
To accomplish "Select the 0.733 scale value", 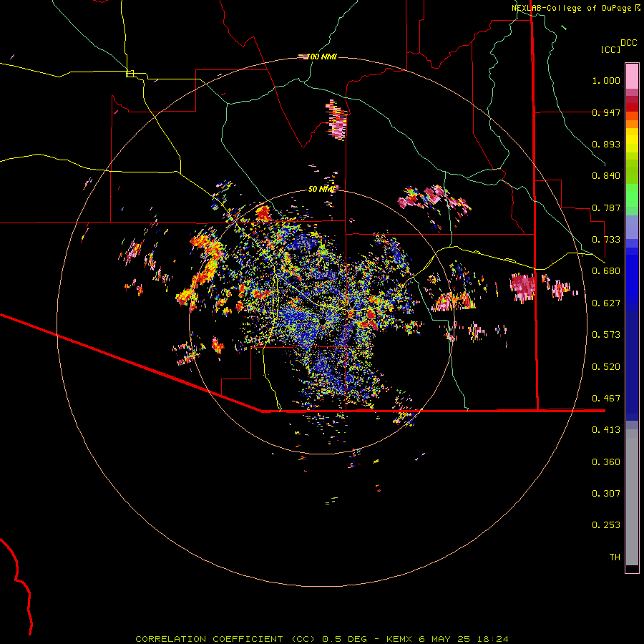I will pyautogui.click(x=606, y=240).
